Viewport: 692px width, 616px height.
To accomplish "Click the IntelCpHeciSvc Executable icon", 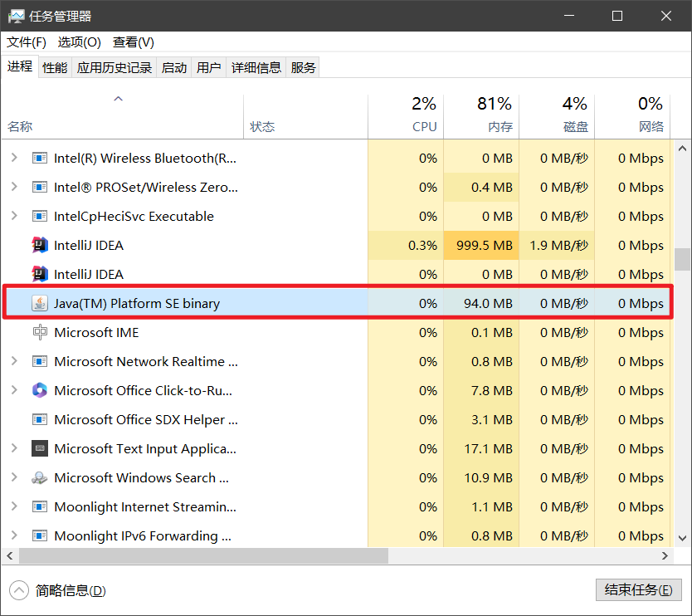I will pyautogui.click(x=40, y=217).
